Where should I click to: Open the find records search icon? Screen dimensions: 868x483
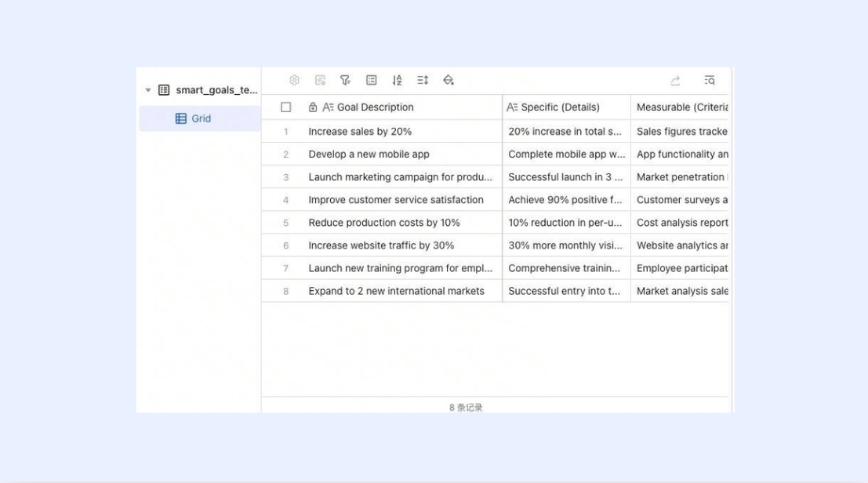coord(710,80)
